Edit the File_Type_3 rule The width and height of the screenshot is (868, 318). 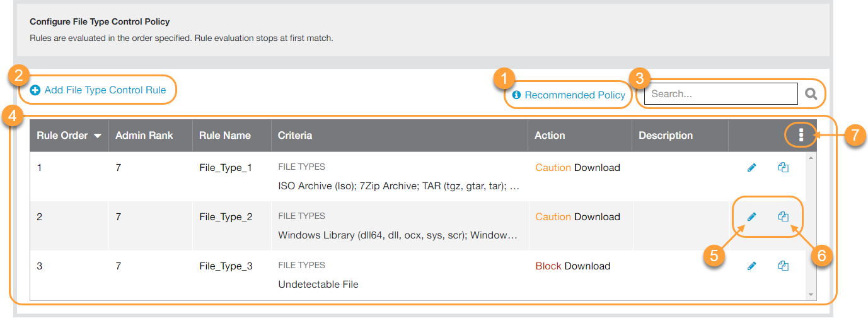point(751,266)
